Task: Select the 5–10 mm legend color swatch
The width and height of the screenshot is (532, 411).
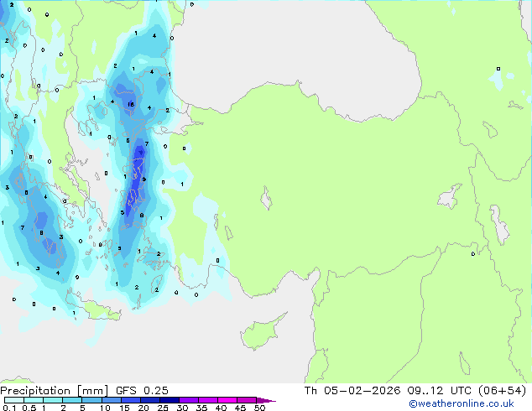Action: point(91,400)
